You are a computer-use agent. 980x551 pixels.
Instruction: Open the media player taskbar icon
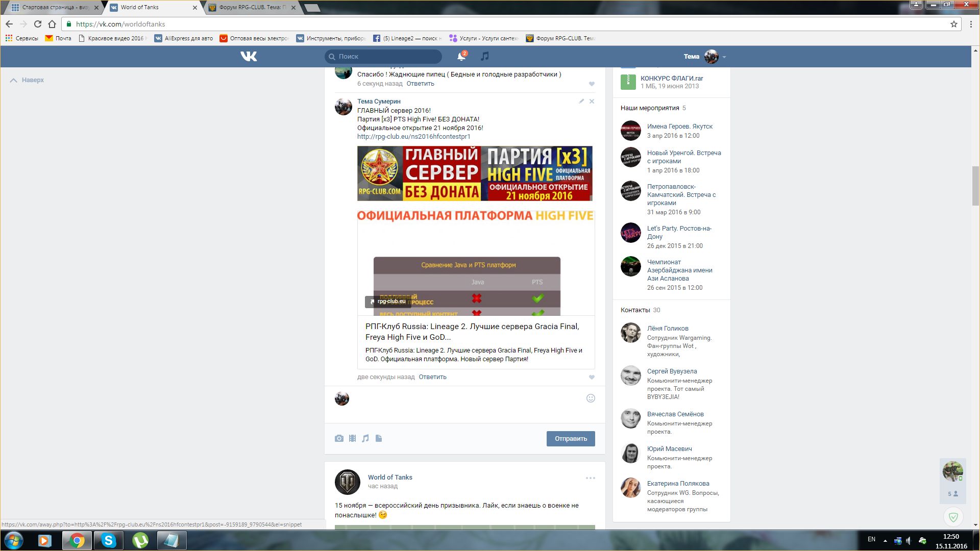[45, 540]
